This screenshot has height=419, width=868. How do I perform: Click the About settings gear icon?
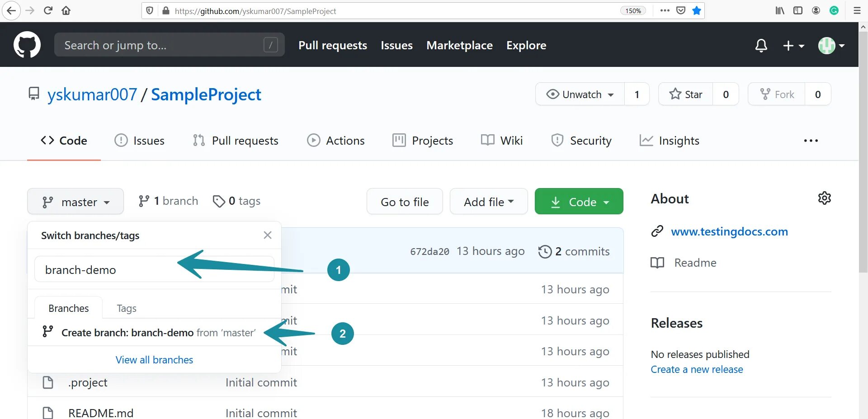tap(824, 198)
